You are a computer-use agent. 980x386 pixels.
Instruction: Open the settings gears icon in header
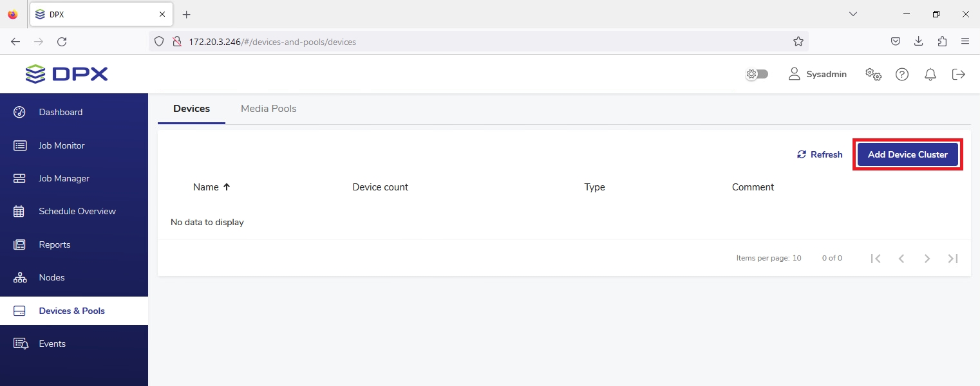tap(873, 74)
